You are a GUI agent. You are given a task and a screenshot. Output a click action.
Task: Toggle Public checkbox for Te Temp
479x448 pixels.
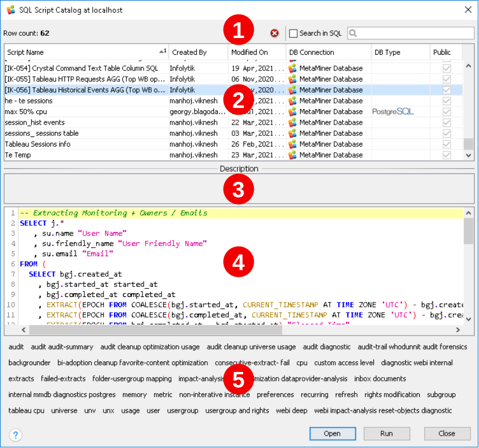(x=447, y=155)
